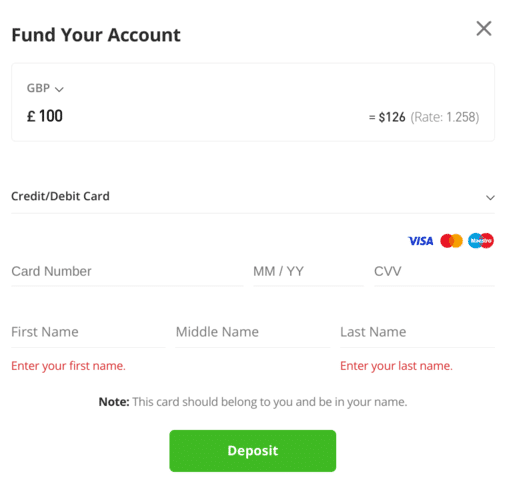
Task: Click the converted $126 amount
Action: (x=392, y=117)
